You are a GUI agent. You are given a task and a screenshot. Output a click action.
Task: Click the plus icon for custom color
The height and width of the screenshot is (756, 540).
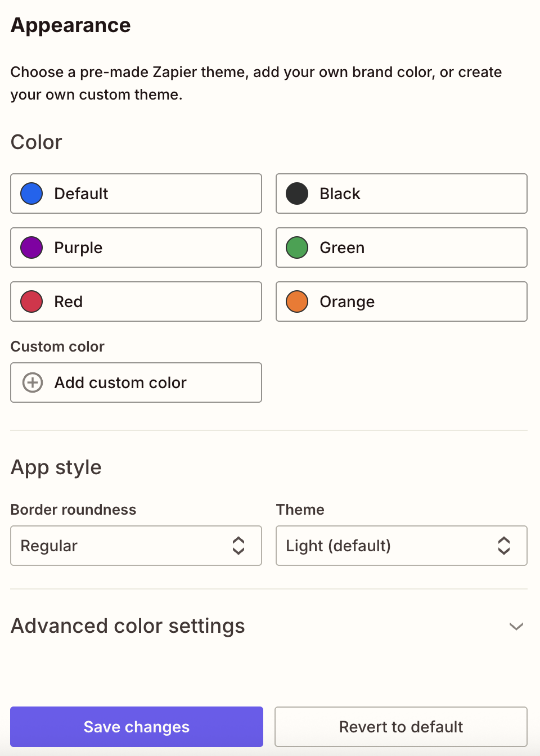[x=33, y=382]
